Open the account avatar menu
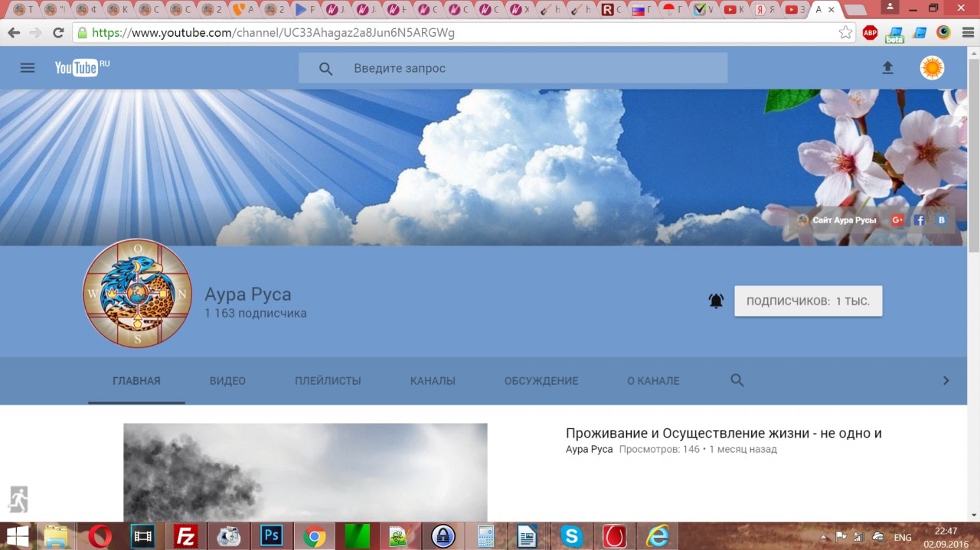Viewport: 980px width, 550px height. coord(932,68)
